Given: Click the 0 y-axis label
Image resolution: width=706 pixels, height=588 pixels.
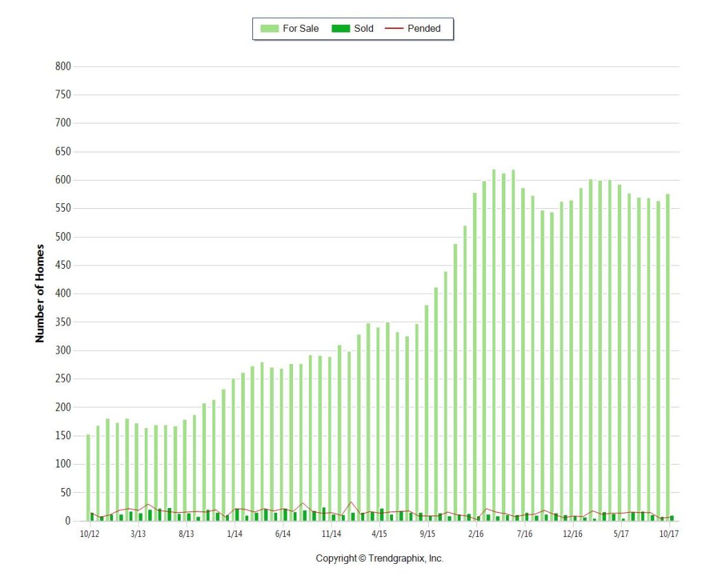Looking at the screenshot, I should (x=68, y=521).
